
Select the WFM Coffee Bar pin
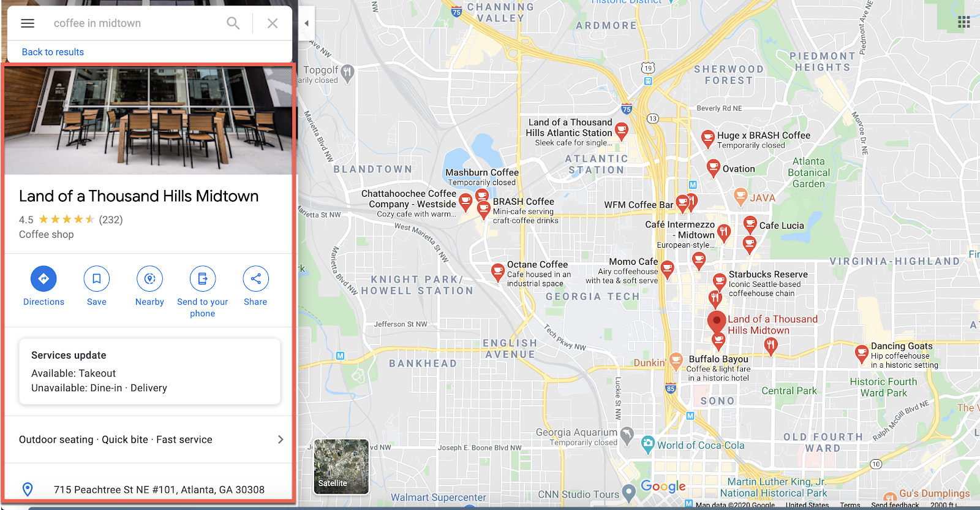[682, 204]
